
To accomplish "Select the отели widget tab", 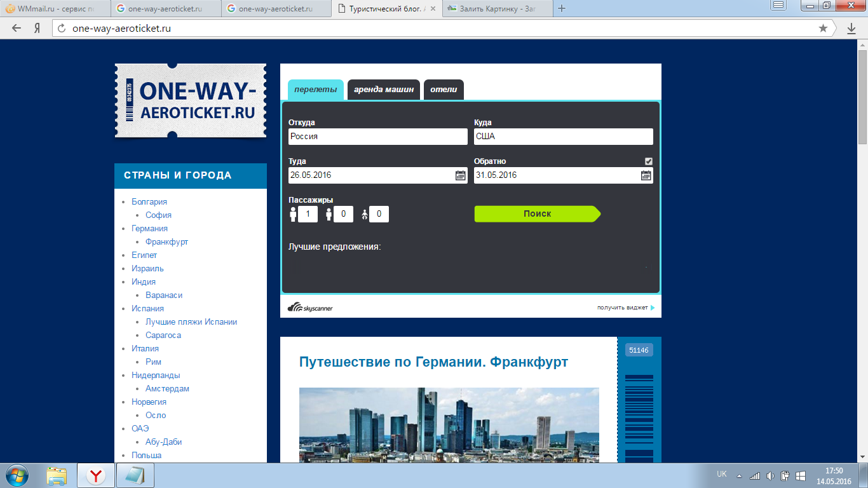I will coord(444,90).
